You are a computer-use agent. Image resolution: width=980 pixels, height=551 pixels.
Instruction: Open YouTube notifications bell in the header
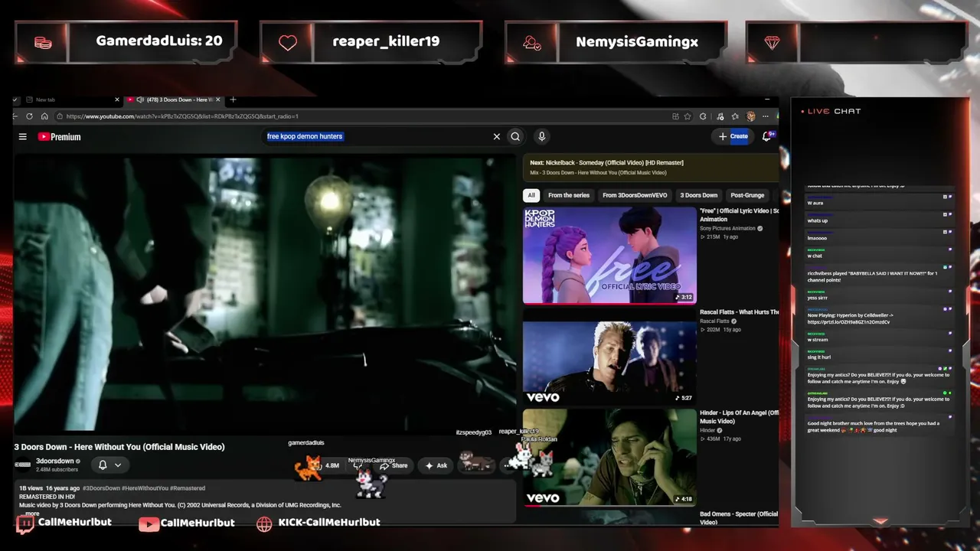click(x=766, y=136)
